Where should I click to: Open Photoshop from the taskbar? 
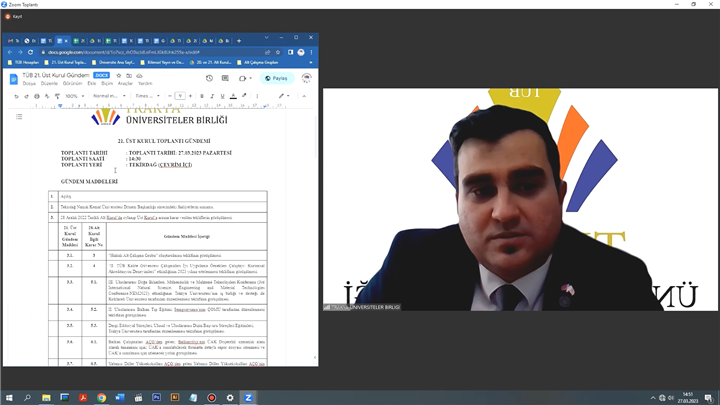click(x=157, y=398)
